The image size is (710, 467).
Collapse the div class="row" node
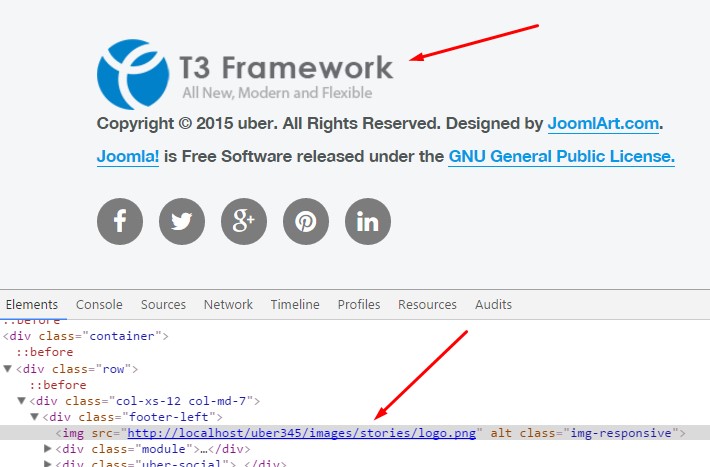coord(8,369)
